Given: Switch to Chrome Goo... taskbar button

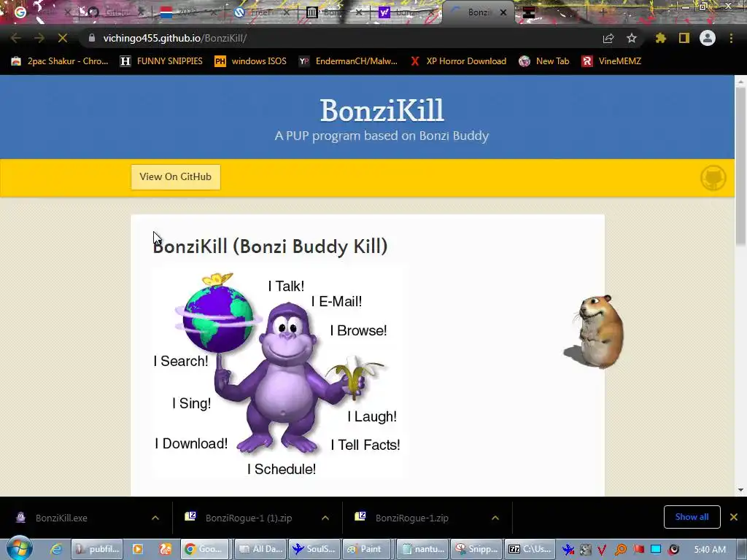Looking at the screenshot, I should coord(204,549).
